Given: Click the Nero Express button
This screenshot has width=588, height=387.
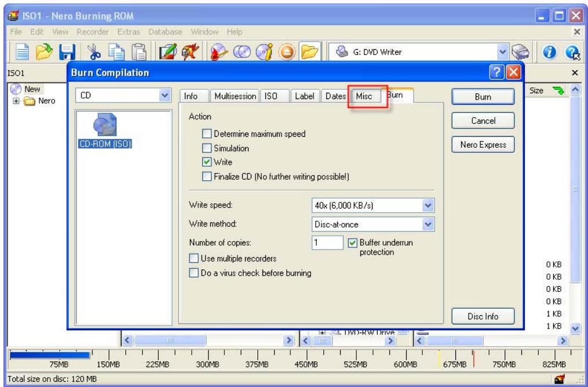Looking at the screenshot, I should pyautogui.click(x=483, y=145).
